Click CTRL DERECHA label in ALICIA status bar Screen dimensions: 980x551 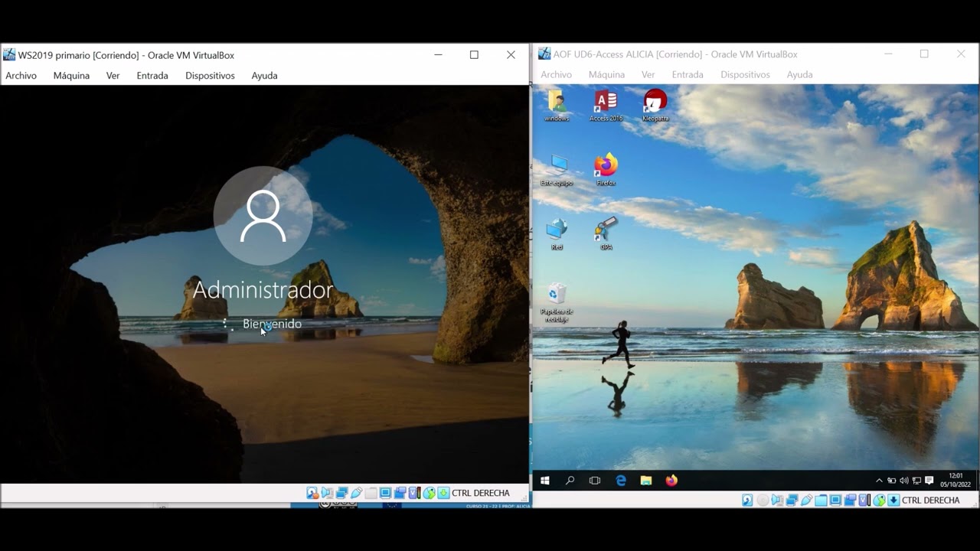(931, 500)
